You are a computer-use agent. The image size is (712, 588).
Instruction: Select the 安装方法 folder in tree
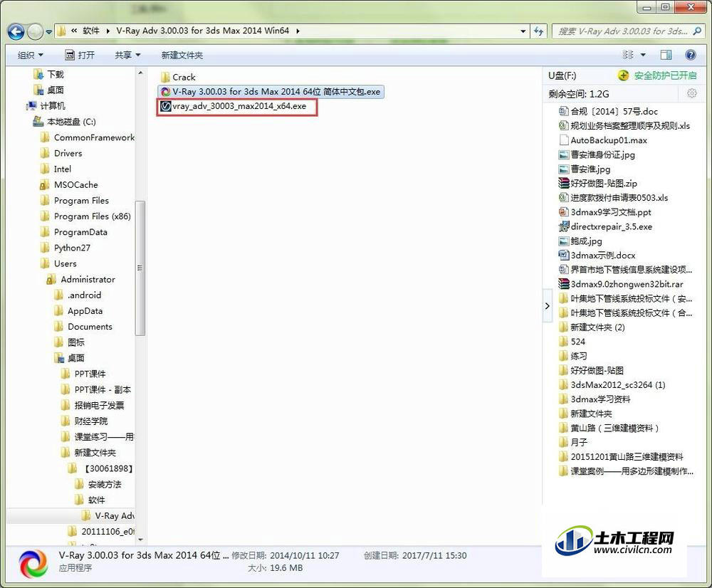[x=98, y=485]
